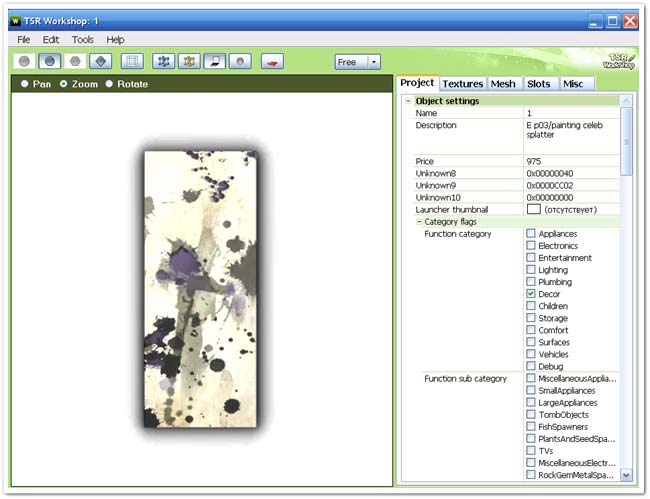Click the Function category label
The image size is (650, 499).
[x=458, y=234]
